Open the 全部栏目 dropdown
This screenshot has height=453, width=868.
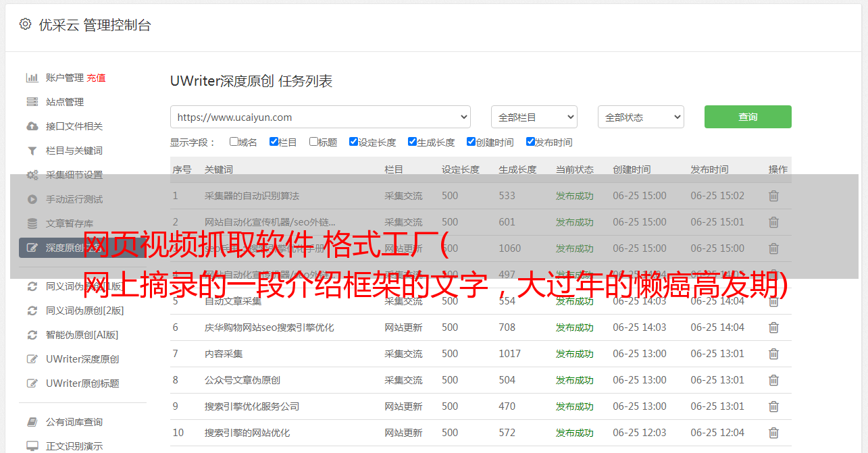(534, 117)
